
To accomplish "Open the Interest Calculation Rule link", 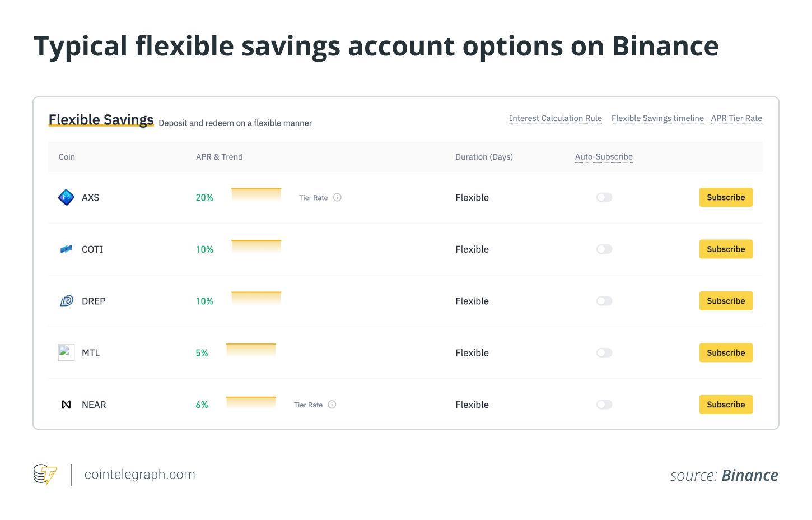I will tap(555, 118).
